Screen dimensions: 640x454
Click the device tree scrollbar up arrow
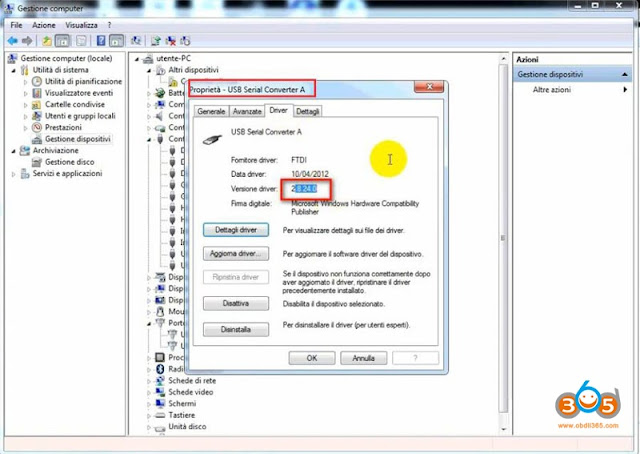point(504,59)
